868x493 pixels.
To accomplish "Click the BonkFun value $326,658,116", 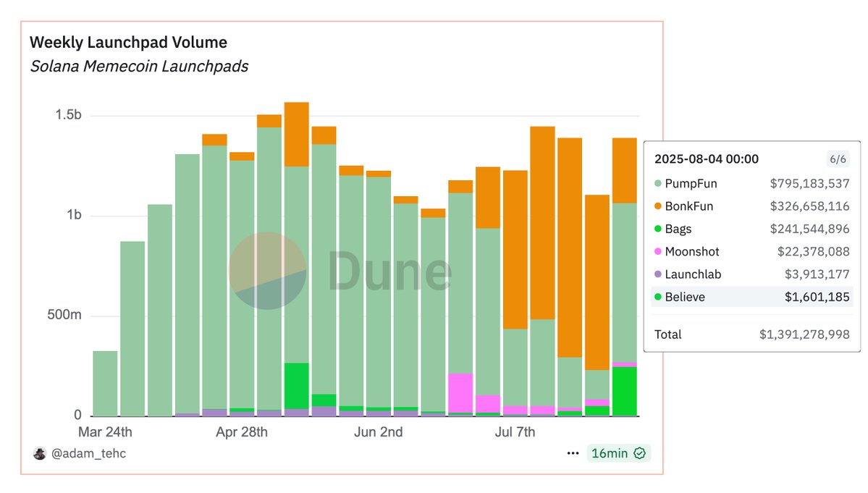I will point(809,206).
